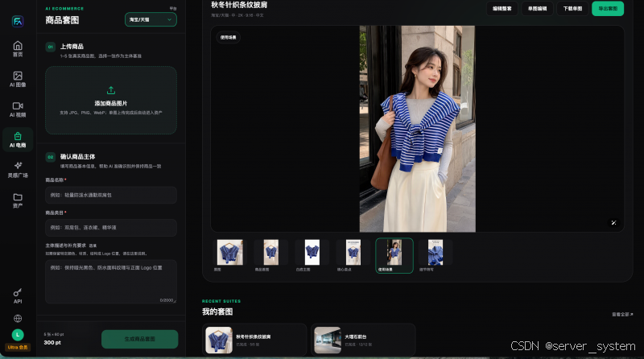
Task: Select the AI 电商 sidebar item
Action: [18, 140]
